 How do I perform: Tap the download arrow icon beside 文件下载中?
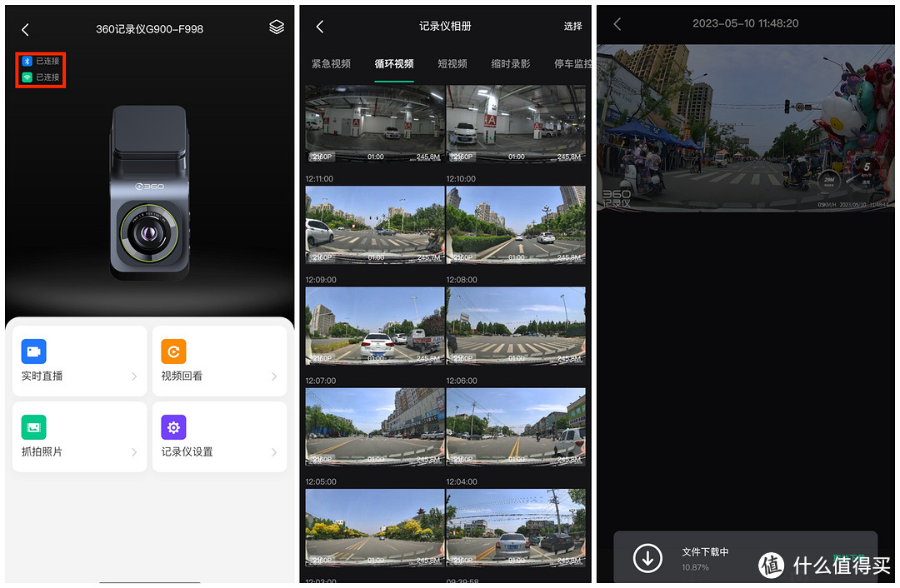click(647, 557)
